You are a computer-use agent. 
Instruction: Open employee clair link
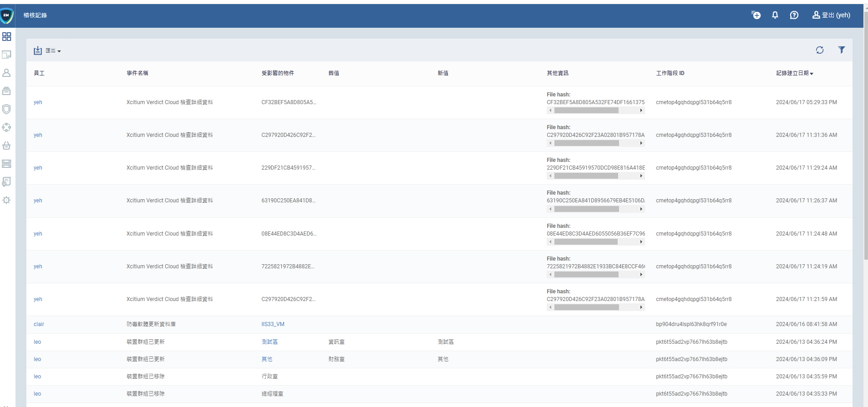[39, 324]
